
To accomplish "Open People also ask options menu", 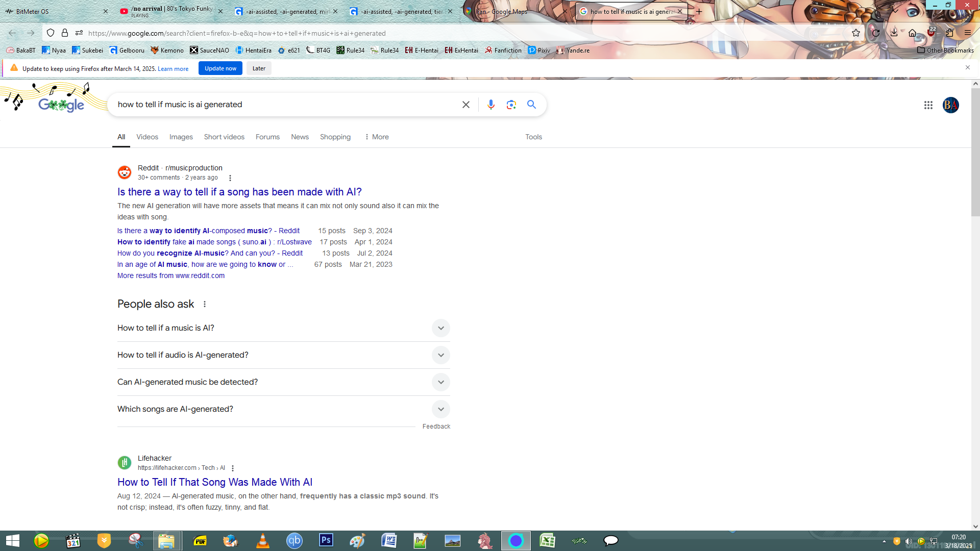I will (205, 304).
